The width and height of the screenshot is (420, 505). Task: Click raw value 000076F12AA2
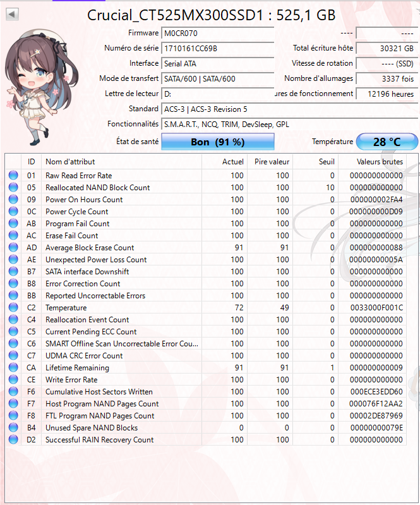click(x=376, y=403)
